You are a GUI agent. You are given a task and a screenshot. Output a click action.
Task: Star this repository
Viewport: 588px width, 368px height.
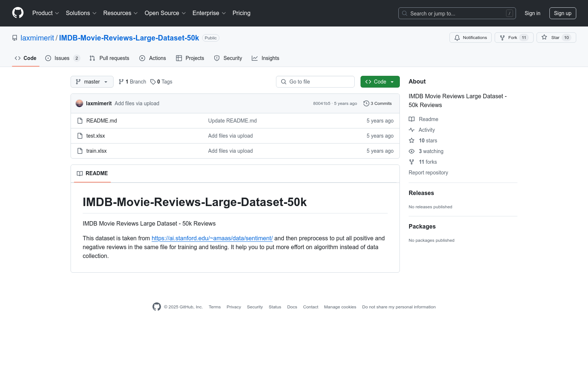556,38
